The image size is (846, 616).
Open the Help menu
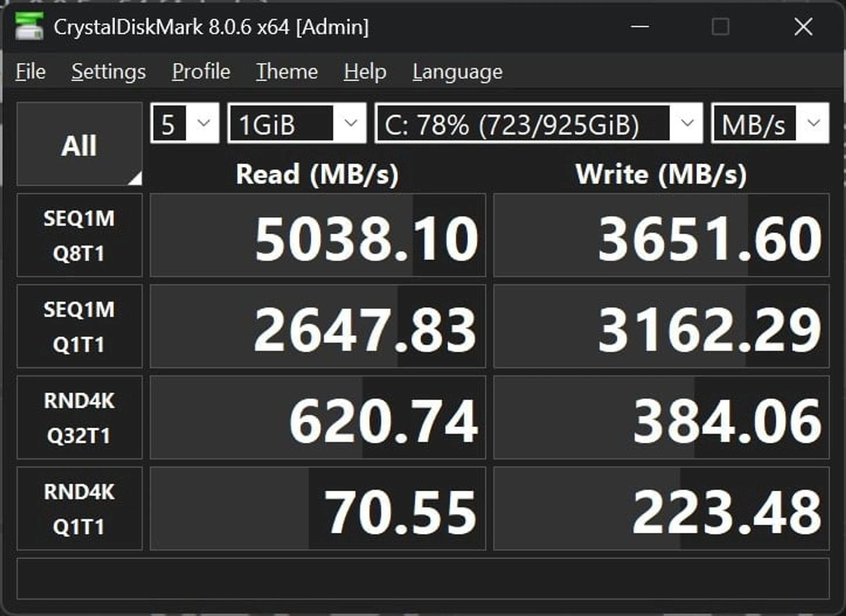point(365,71)
